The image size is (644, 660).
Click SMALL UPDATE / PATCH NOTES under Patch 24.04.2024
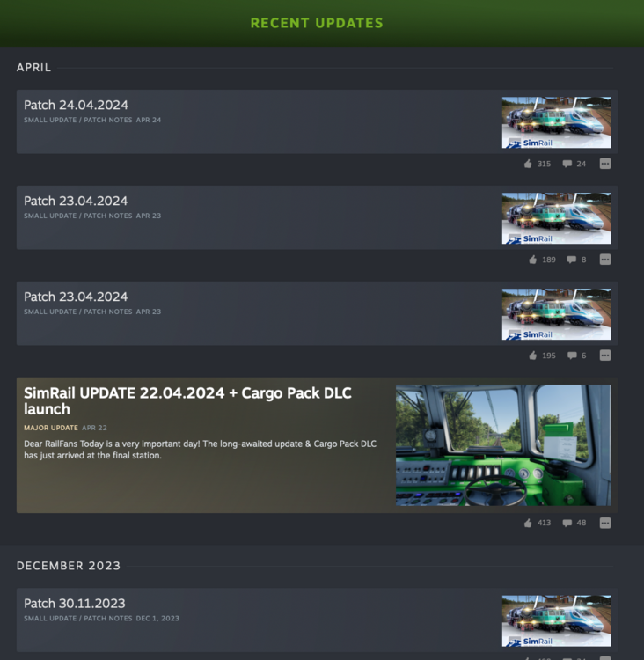pos(78,120)
